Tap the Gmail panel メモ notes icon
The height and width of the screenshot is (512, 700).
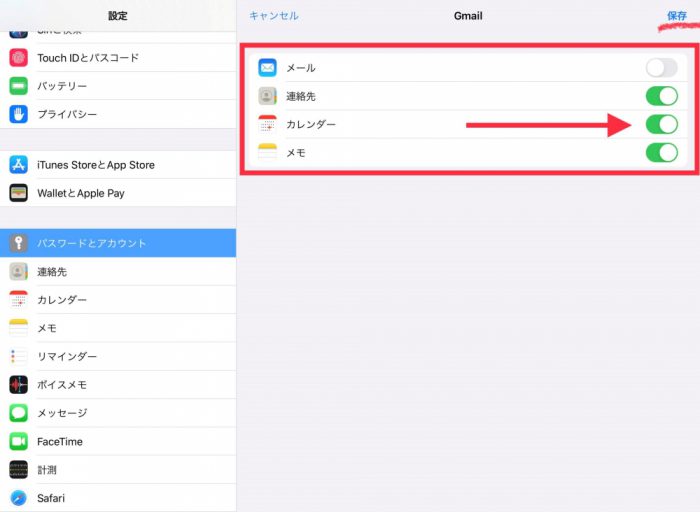click(x=267, y=153)
